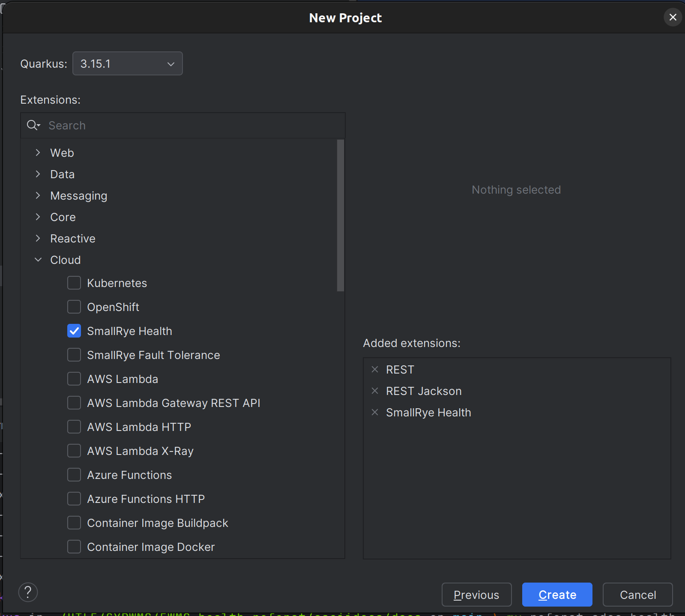This screenshot has width=685, height=616.
Task: Remove REST from added extensions
Action: pyautogui.click(x=375, y=369)
